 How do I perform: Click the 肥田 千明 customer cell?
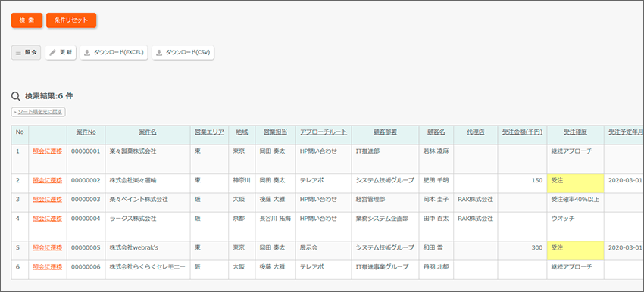436,183
